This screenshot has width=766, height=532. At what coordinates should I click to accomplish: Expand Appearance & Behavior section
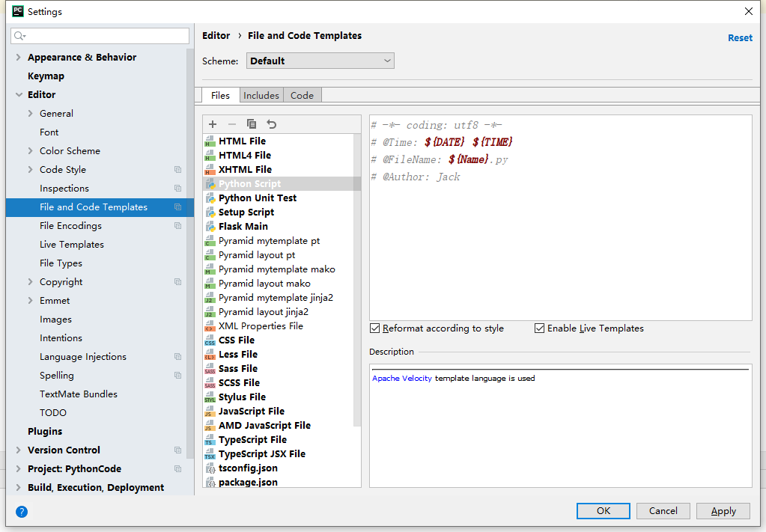pyautogui.click(x=19, y=57)
